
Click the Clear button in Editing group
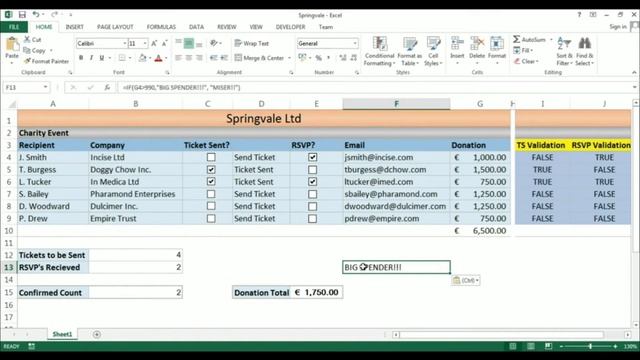526,61
